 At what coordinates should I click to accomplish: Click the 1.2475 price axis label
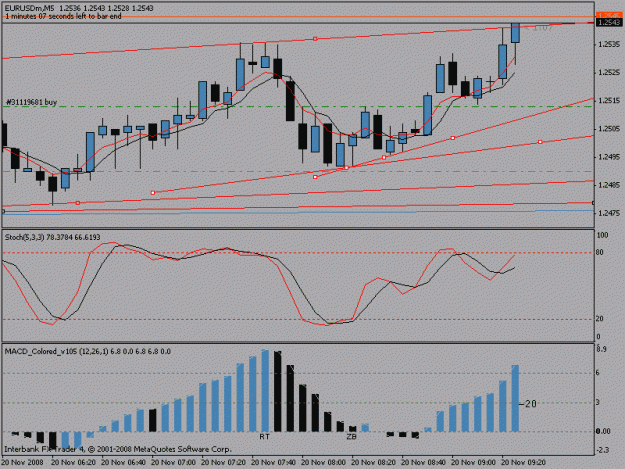click(609, 214)
